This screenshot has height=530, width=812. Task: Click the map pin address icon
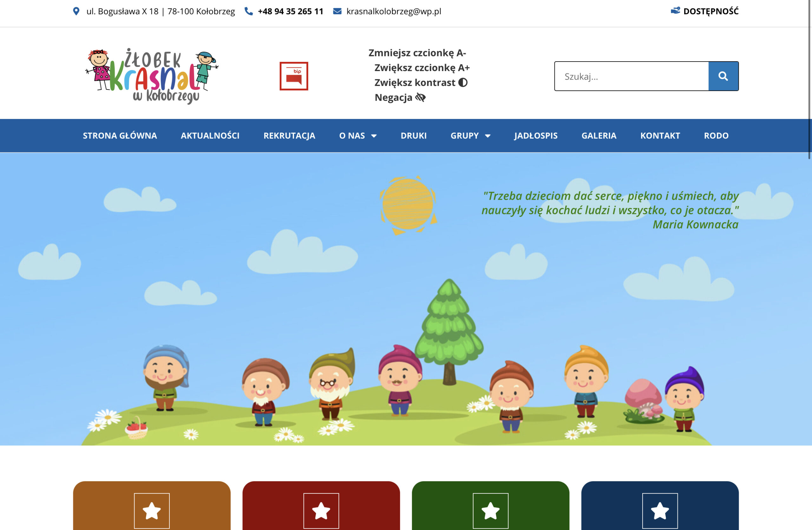coord(76,11)
